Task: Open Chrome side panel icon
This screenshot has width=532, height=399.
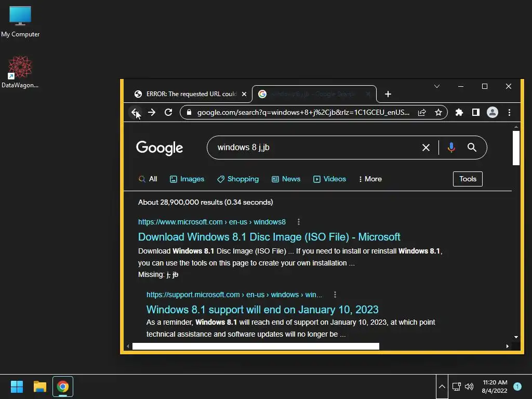Action: pyautogui.click(x=476, y=112)
